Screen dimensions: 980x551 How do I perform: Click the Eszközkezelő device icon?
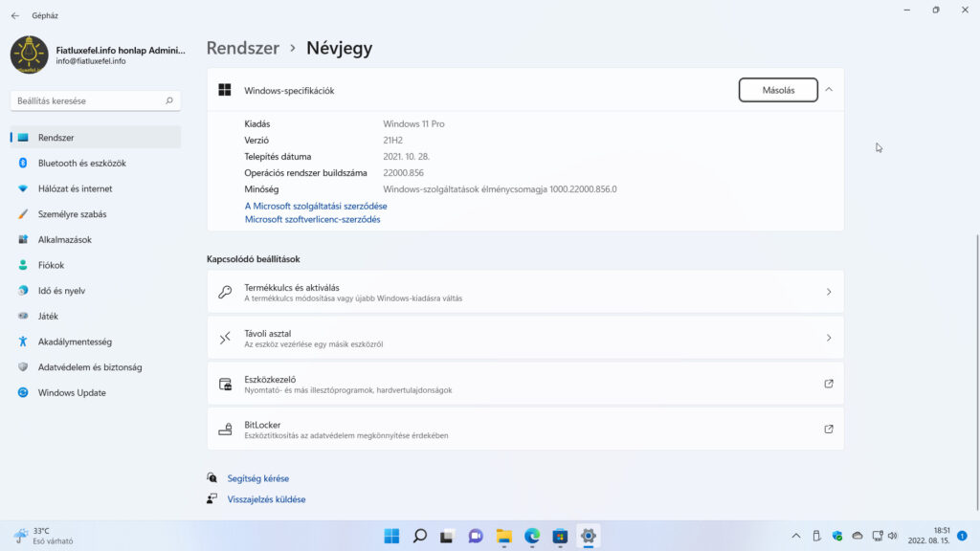[x=225, y=385]
